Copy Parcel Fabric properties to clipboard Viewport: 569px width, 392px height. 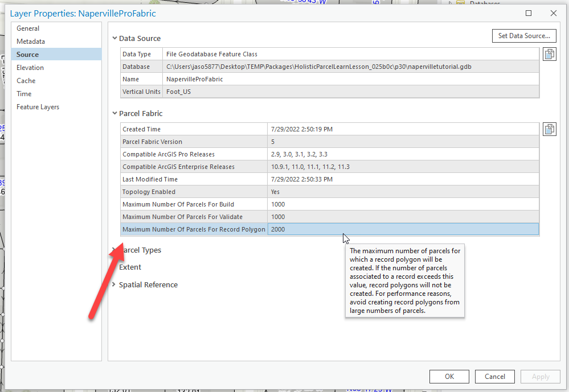click(550, 129)
